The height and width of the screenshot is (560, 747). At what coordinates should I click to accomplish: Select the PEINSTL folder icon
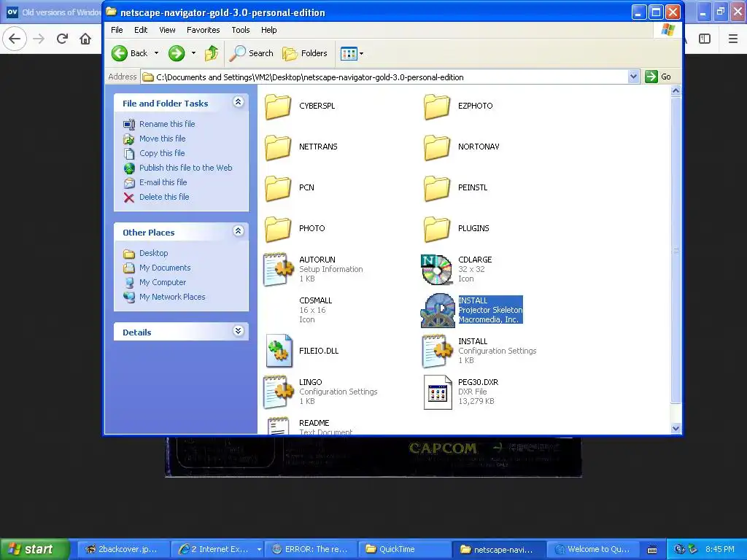[x=437, y=188]
